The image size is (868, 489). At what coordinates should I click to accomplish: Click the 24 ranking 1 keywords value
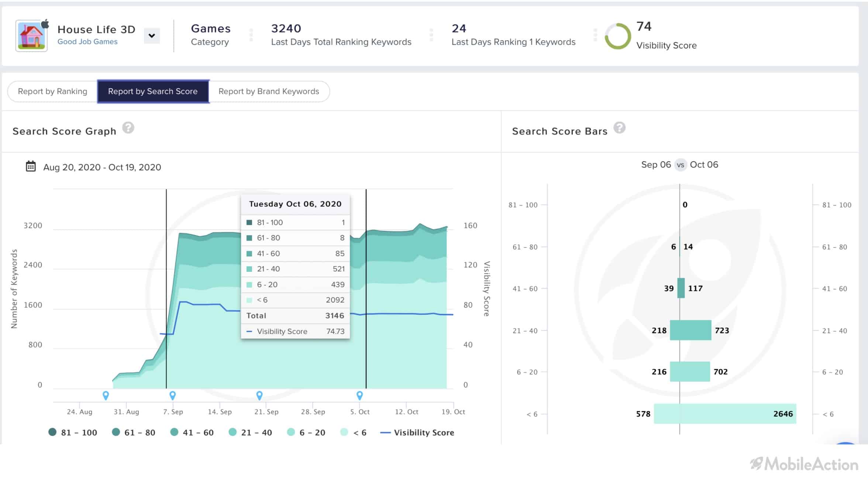click(x=459, y=28)
